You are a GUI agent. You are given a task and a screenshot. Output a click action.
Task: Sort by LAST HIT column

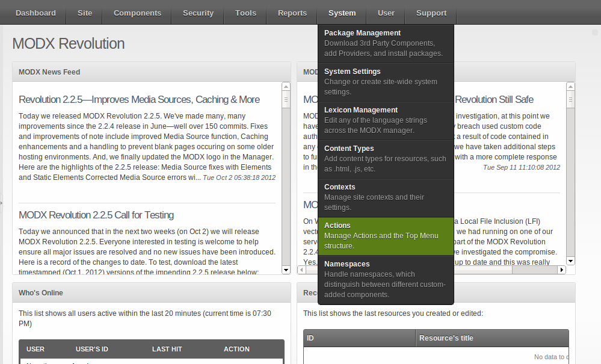(167, 349)
